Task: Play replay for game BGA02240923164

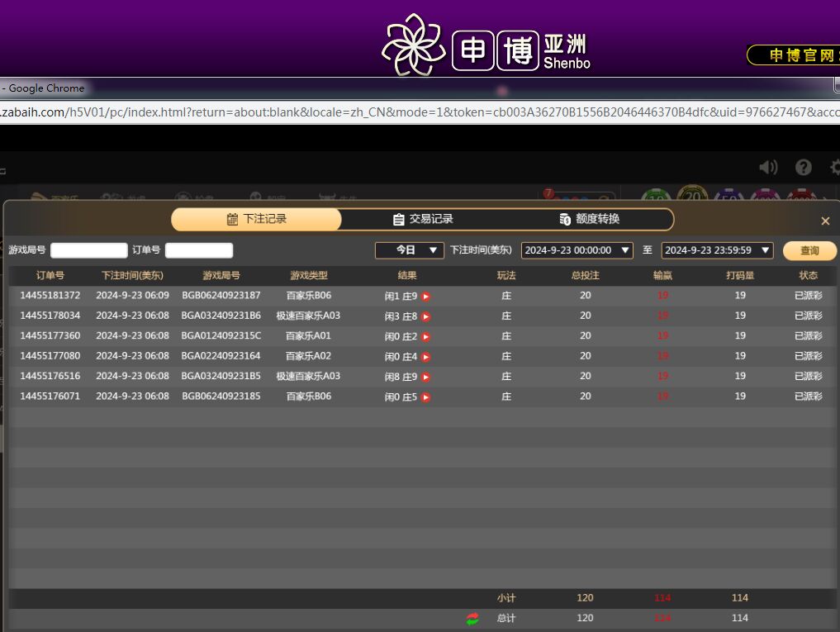Action: click(426, 357)
